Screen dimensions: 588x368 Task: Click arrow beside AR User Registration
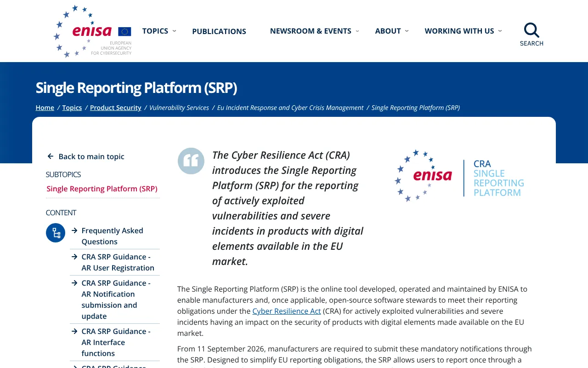click(74, 257)
